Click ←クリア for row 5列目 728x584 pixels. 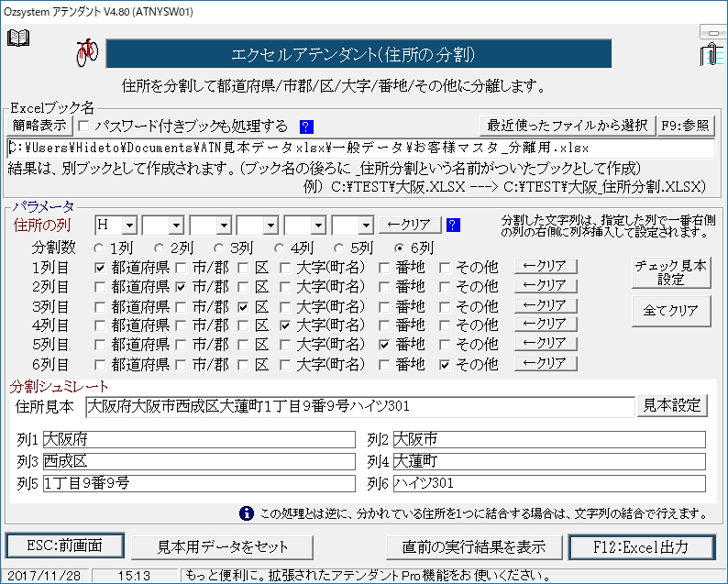click(x=546, y=344)
